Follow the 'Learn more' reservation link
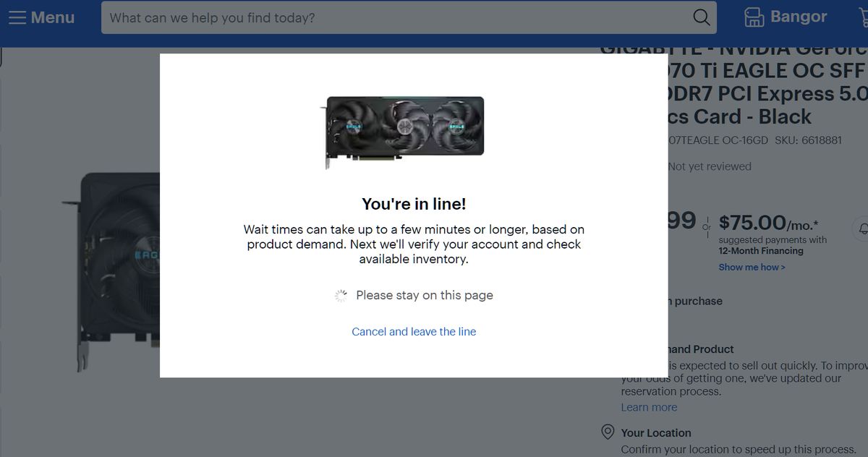Image resolution: width=868 pixels, height=457 pixels. (649, 407)
